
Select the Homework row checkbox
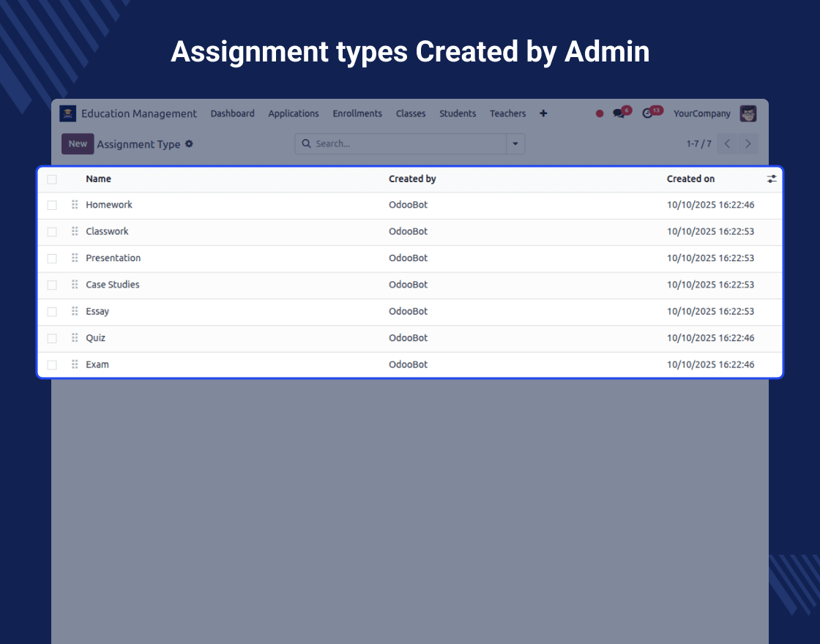click(52, 206)
